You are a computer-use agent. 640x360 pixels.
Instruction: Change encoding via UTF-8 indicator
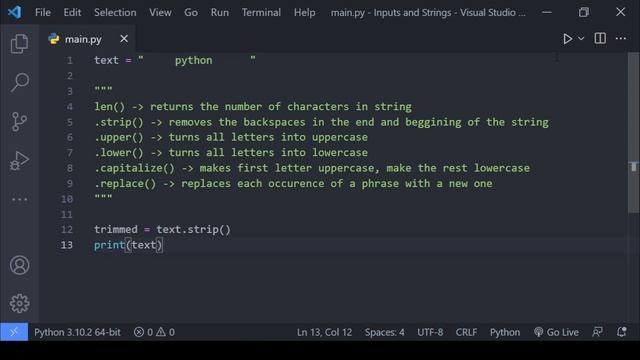430,332
